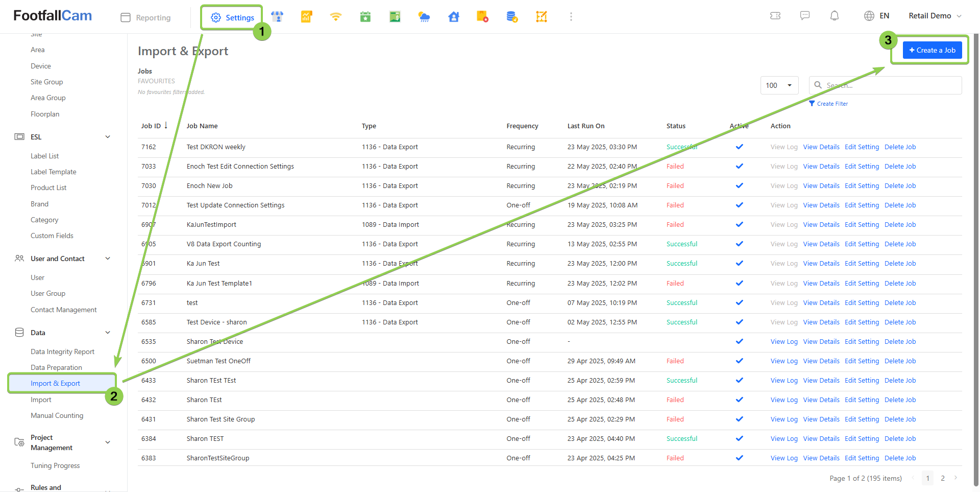Click the blue database icon in top bar
The height and width of the screenshot is (492, 980).
(512, 17)
